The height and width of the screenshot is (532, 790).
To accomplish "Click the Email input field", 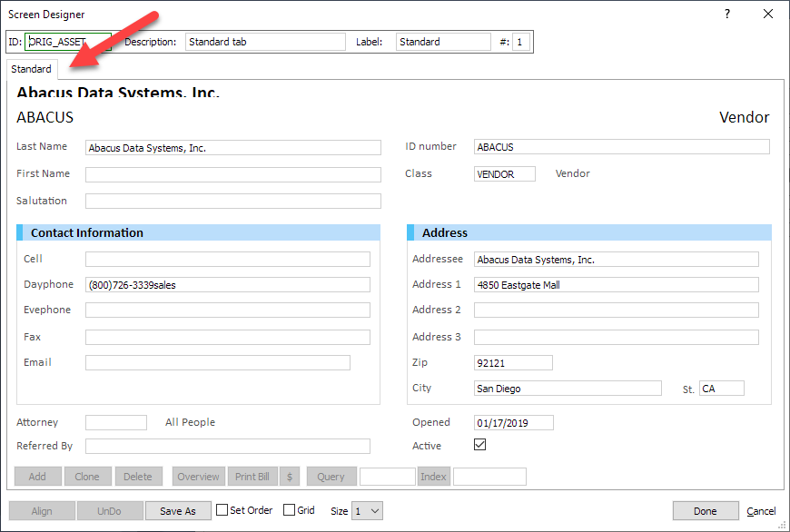I will 218,363.
